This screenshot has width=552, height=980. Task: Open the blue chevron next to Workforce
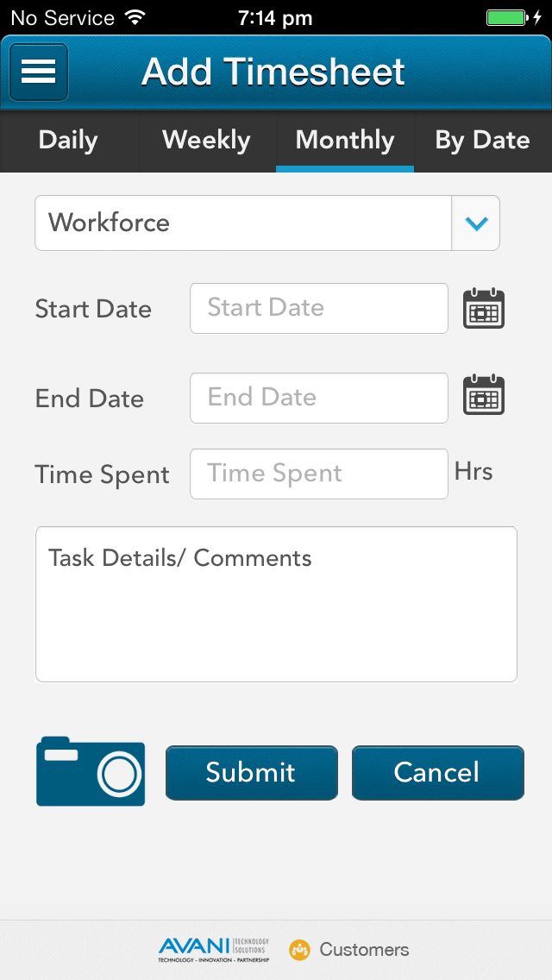[475, 223]
